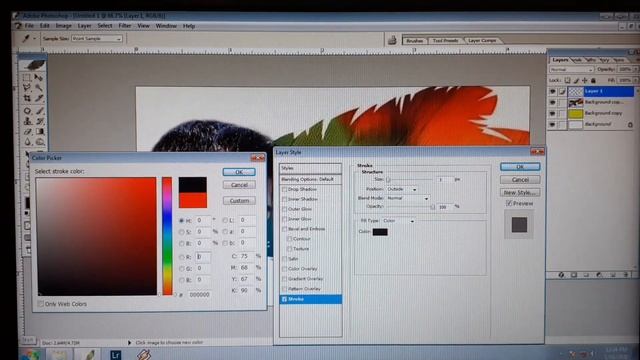Screen dimensions: 640x360
Task: Open the Window menu
Action: (x=166, y=26)
